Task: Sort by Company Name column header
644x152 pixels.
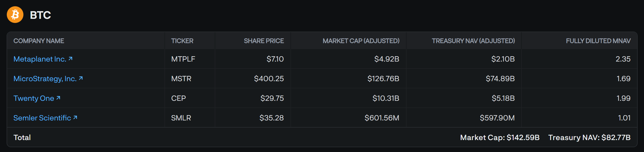Action: click(x=39, y=41)
